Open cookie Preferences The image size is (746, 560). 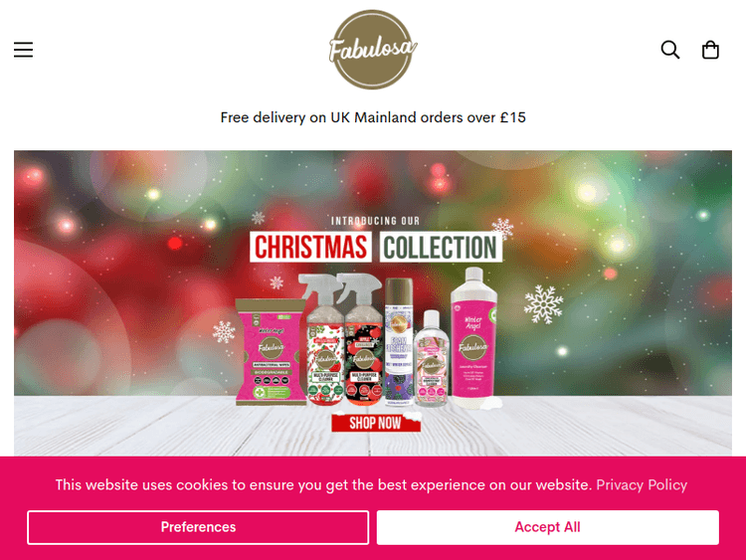tap(198, 527)
